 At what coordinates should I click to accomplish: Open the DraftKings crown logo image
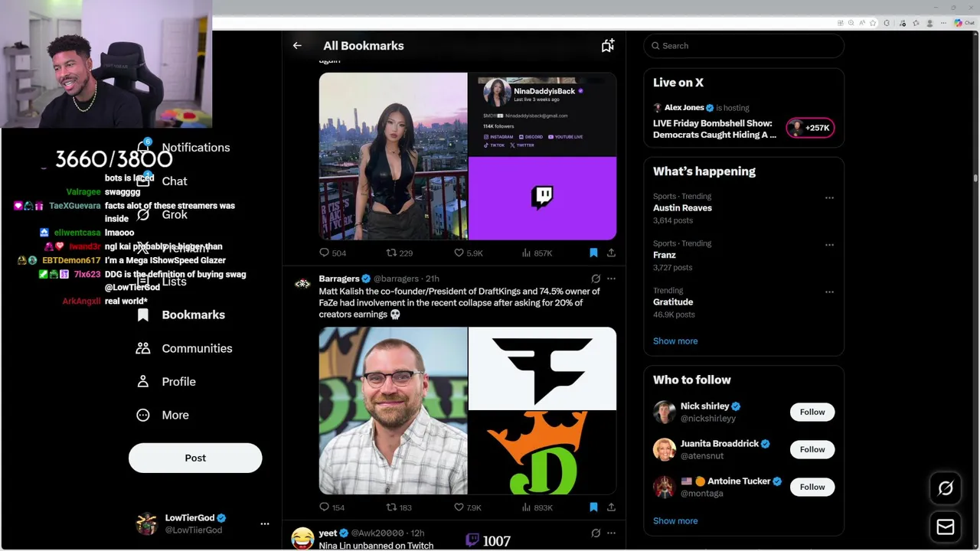pos(542,453)
